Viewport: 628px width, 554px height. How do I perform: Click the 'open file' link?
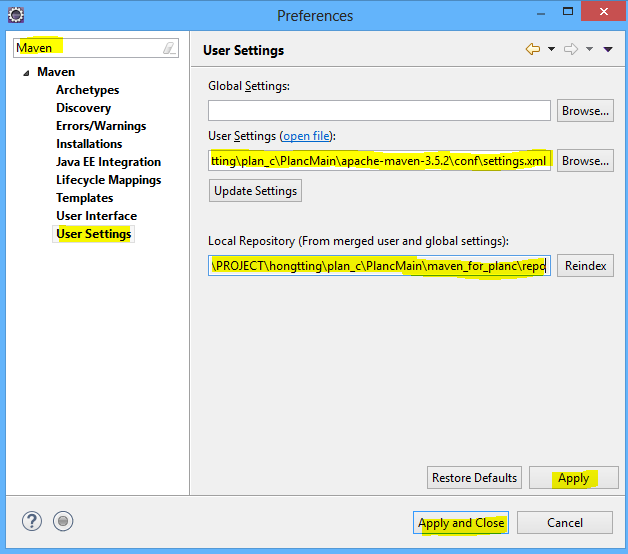click(x=307, y=135)
